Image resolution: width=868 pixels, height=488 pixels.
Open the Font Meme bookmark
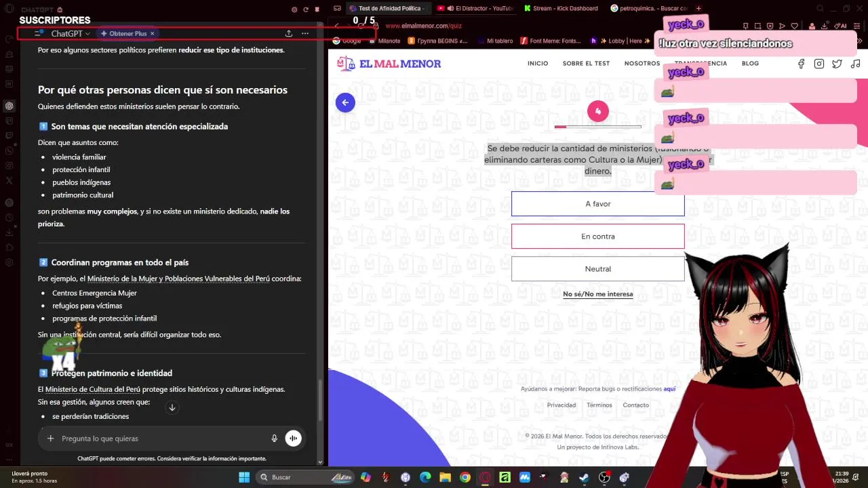point(551,41)
